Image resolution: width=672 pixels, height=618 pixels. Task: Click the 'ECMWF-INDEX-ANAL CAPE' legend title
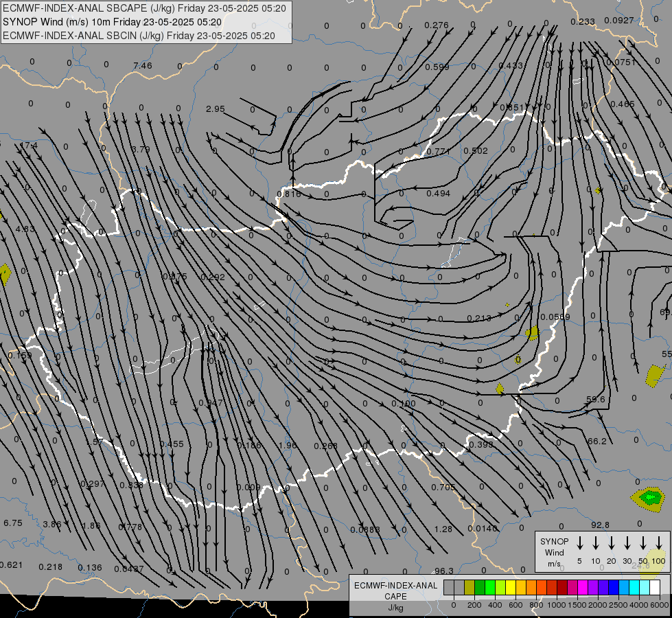(x=395, y=591)
